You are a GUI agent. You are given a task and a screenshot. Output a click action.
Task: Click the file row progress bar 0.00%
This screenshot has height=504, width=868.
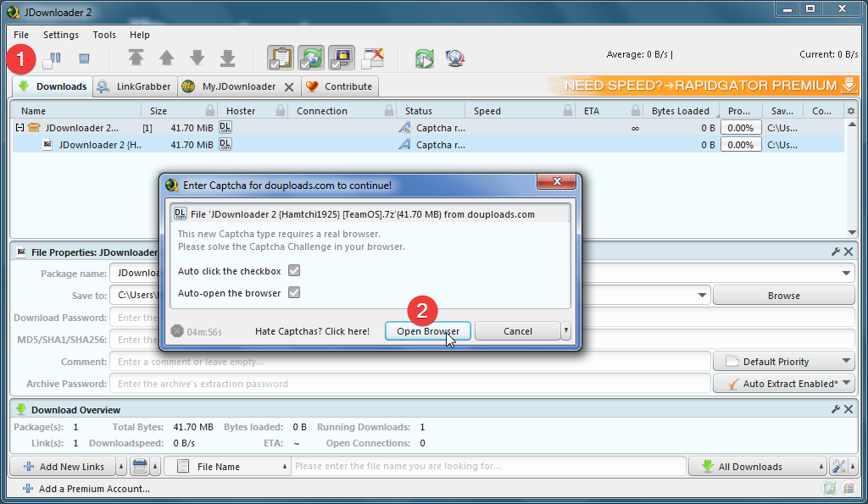pos(741,145)
